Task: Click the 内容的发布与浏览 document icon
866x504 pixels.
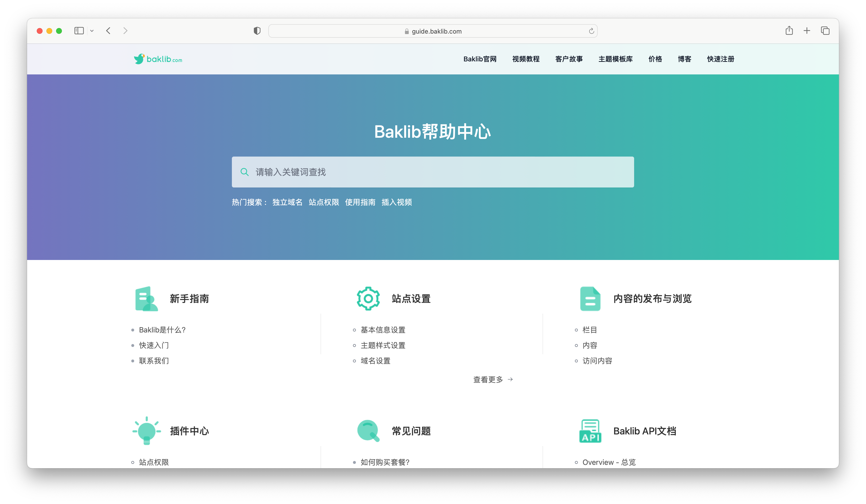Action: 590,299
